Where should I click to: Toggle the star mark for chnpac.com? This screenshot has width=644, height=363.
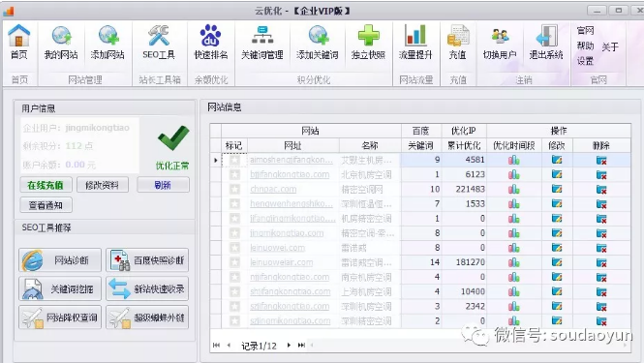pyautogui.click(x=234, y=190)
